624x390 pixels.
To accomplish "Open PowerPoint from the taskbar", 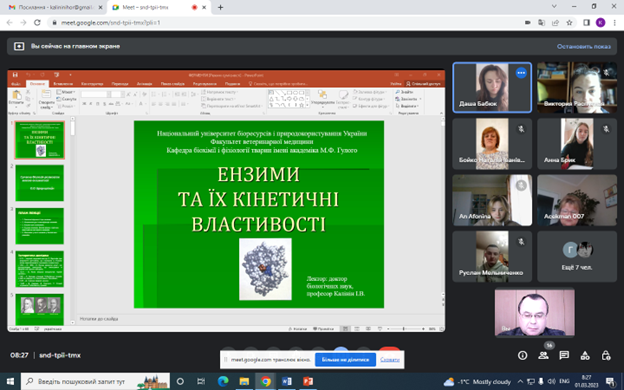I will click(308, 381).
